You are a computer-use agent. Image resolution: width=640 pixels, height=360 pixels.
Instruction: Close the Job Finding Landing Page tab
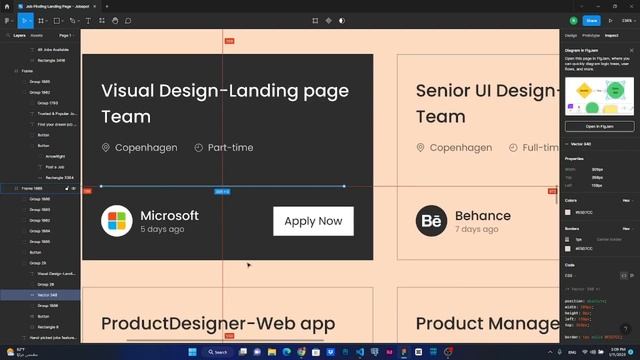(x=95, y=7)
